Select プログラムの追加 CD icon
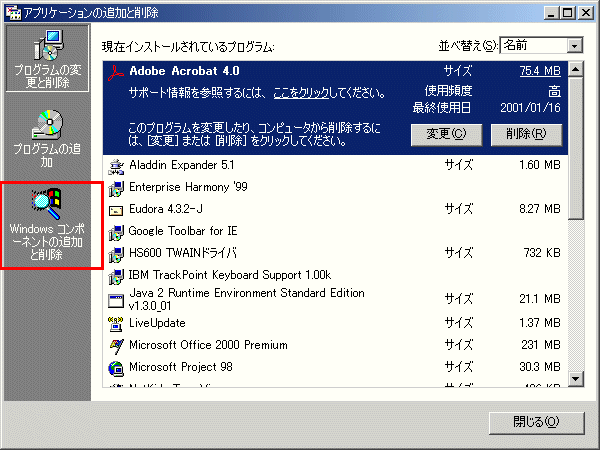The height and width of the screenshot is (450, 600). (47, 125)
